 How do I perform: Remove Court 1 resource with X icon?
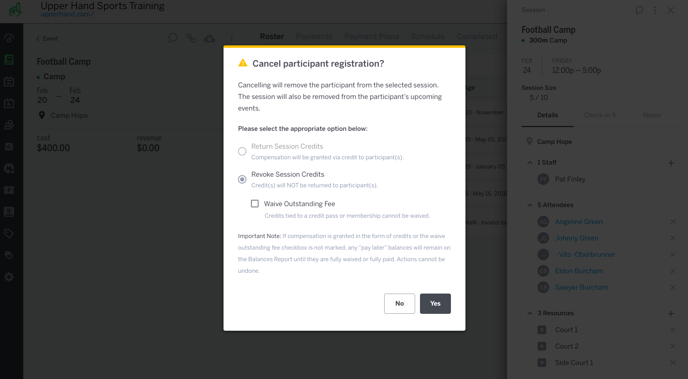pos(673,330)
